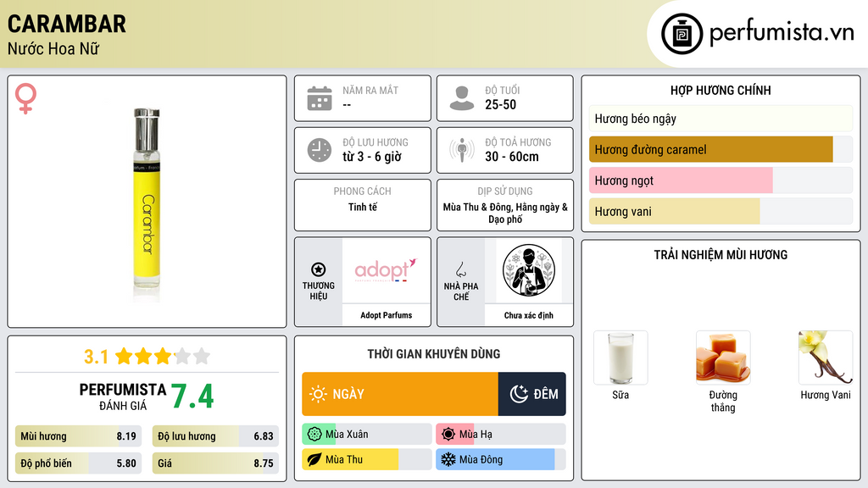Viewport: 868px width, 488px height.
Task: Click the Carambar yellow perfume bottle image
Action: tap(147, 203)
